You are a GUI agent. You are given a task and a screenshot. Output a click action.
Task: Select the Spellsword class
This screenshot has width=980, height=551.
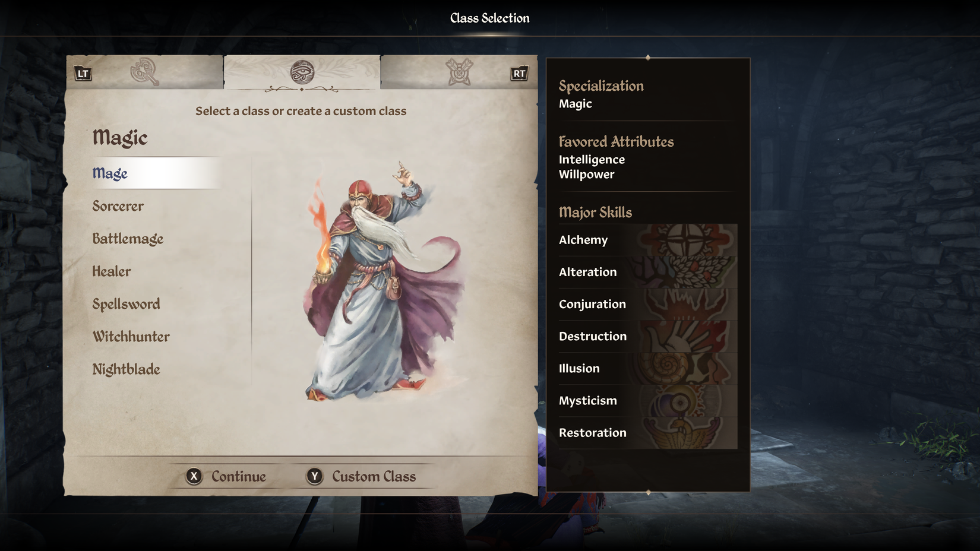click(126, 304)
